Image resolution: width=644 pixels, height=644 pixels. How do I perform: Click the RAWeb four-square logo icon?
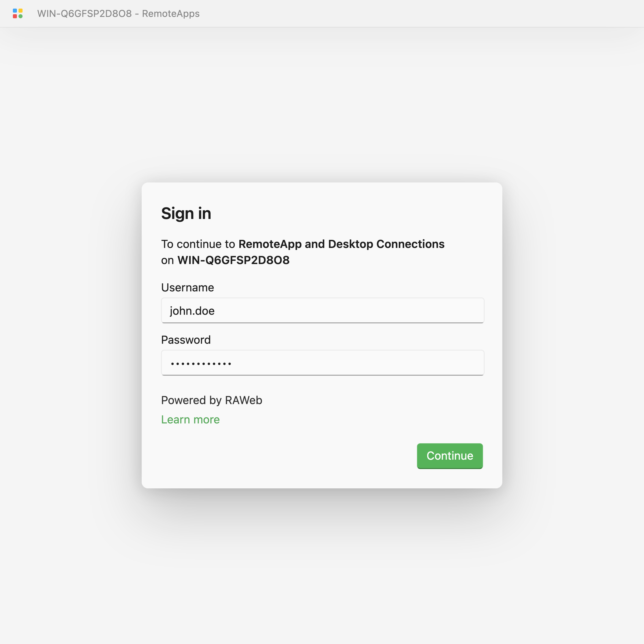(18, 14)
